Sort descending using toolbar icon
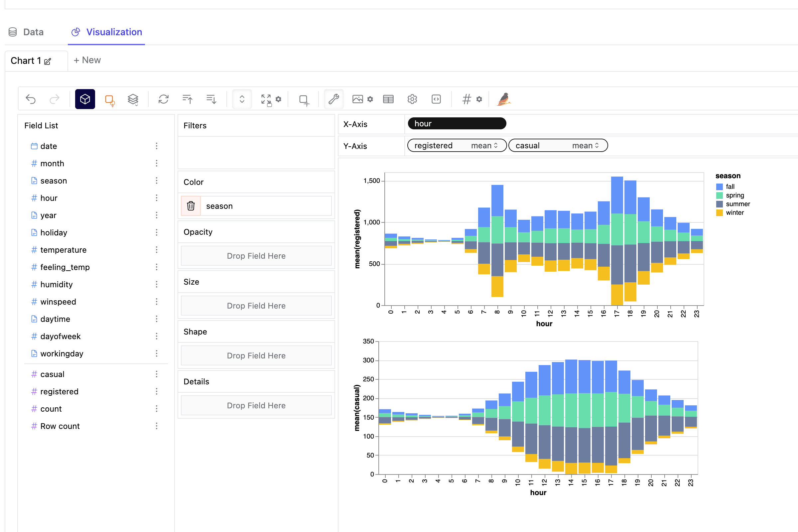Image resolution: width=798 pixels, height=532 pixels. click(211, 99)
